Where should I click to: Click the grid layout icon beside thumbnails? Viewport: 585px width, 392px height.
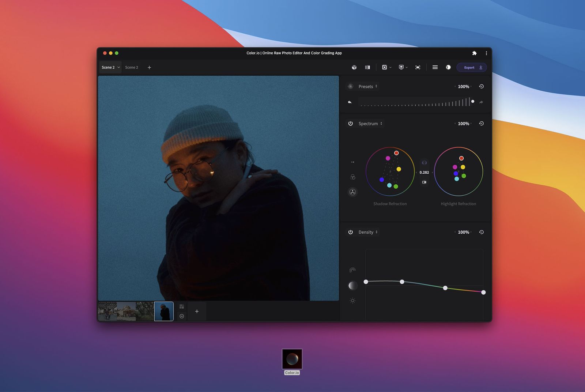[x=182, y=306]
